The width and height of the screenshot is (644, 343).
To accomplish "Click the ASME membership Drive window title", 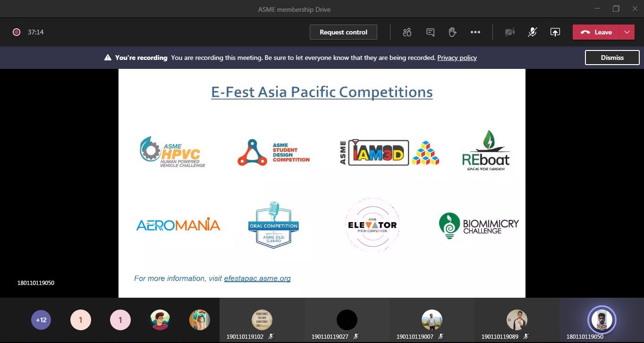I will (x=294, y=9).
